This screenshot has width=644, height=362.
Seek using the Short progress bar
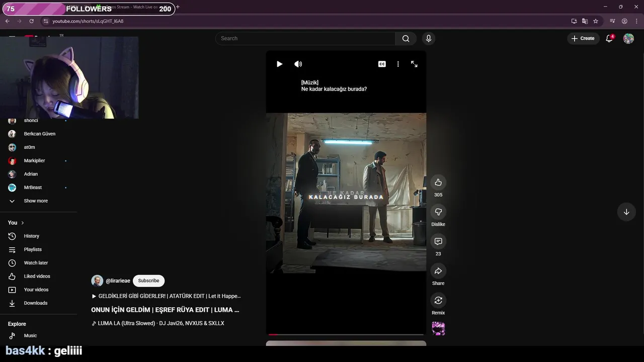(346, 334)
